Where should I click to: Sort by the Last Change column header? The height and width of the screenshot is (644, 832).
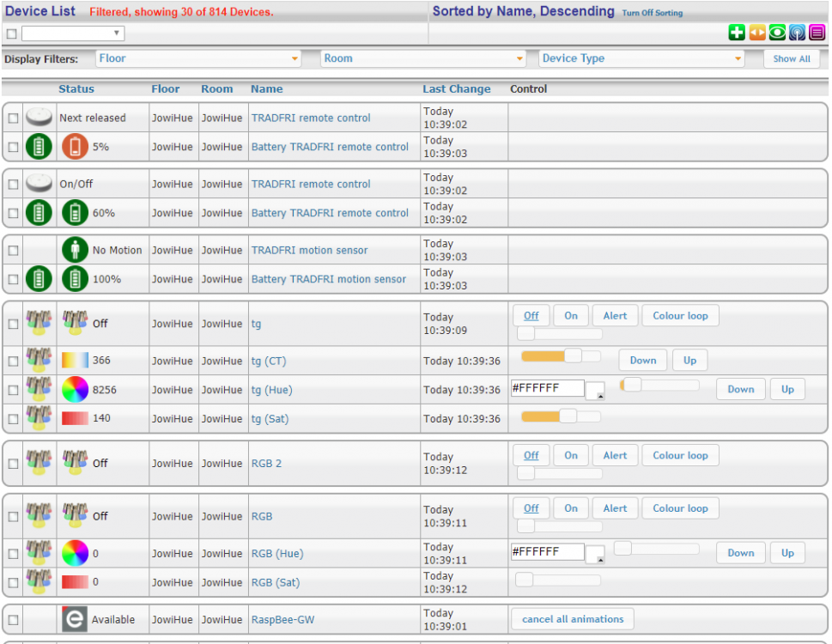[x=456, y=89]
